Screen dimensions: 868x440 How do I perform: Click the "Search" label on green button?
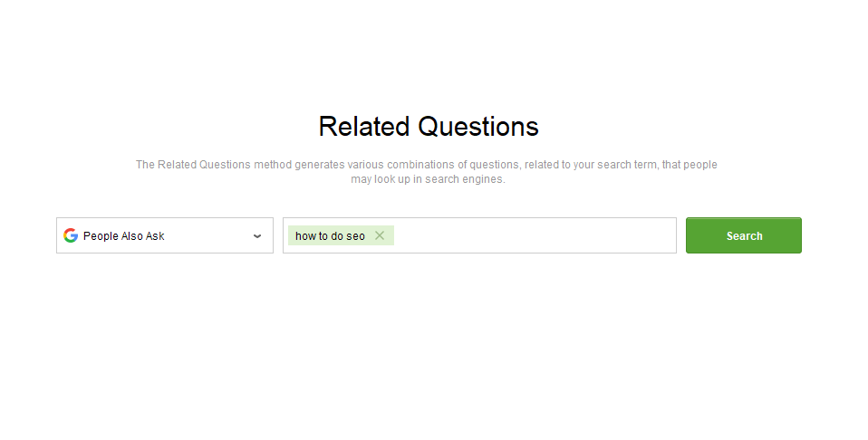(x=744, y=236)
